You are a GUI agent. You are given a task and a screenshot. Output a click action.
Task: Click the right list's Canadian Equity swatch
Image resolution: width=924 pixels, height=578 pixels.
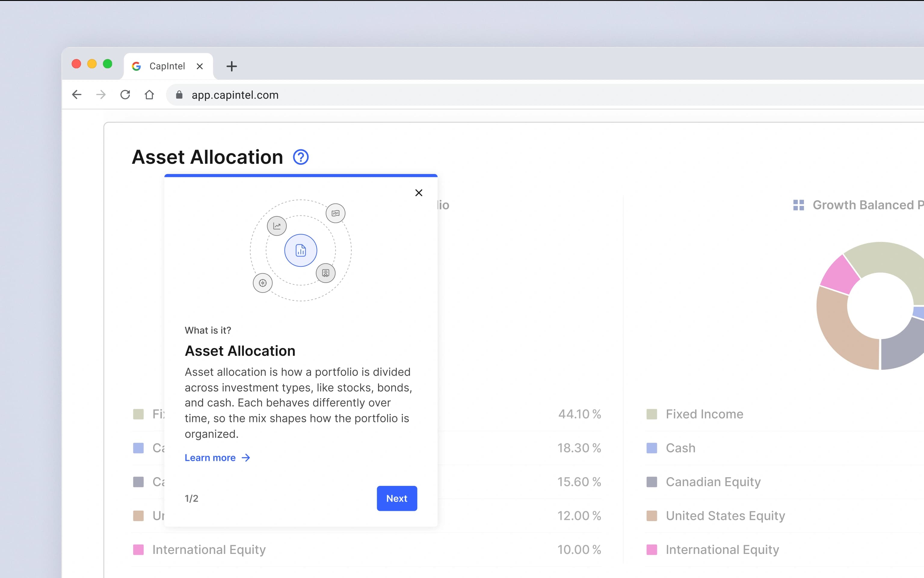652,482
